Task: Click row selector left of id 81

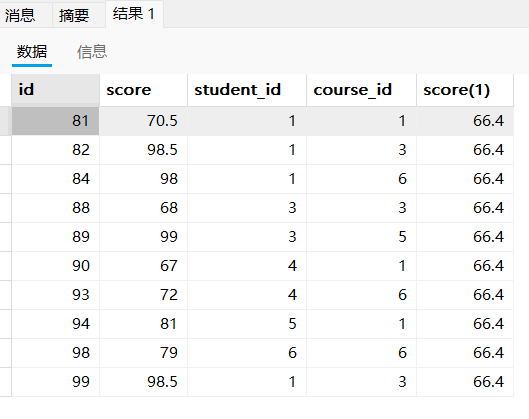Action: pyautogui.click(x=5, y=121)
